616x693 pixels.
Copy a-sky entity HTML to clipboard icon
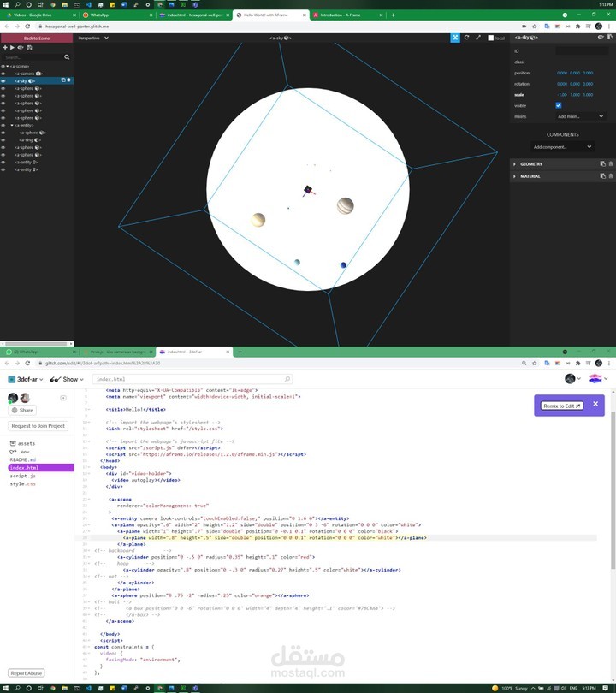[610, 37]
